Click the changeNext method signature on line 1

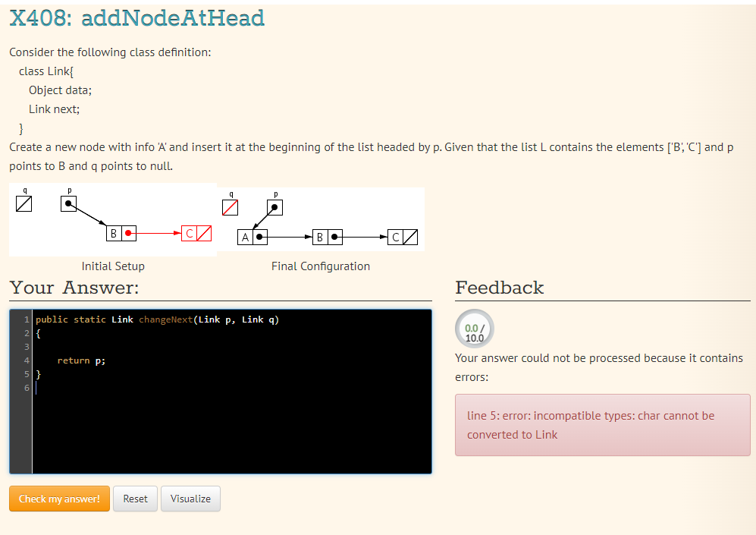coord(165,319)
